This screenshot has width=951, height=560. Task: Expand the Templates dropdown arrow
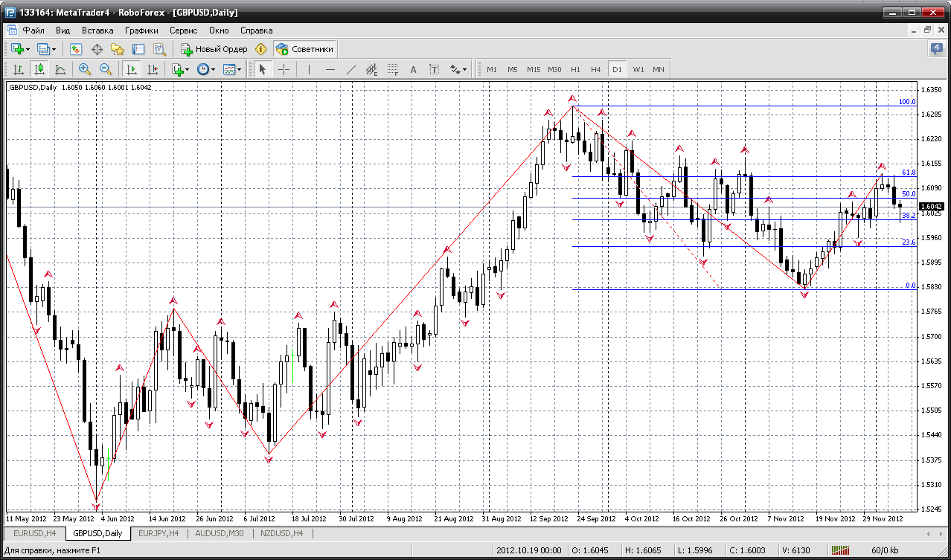click(240, 69)
